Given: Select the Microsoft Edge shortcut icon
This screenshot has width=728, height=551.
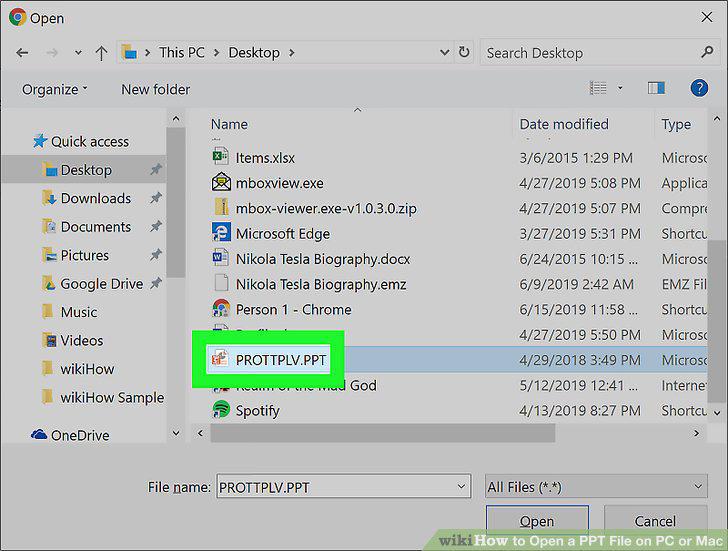Looking at the screenshot, I should (221, 233).
